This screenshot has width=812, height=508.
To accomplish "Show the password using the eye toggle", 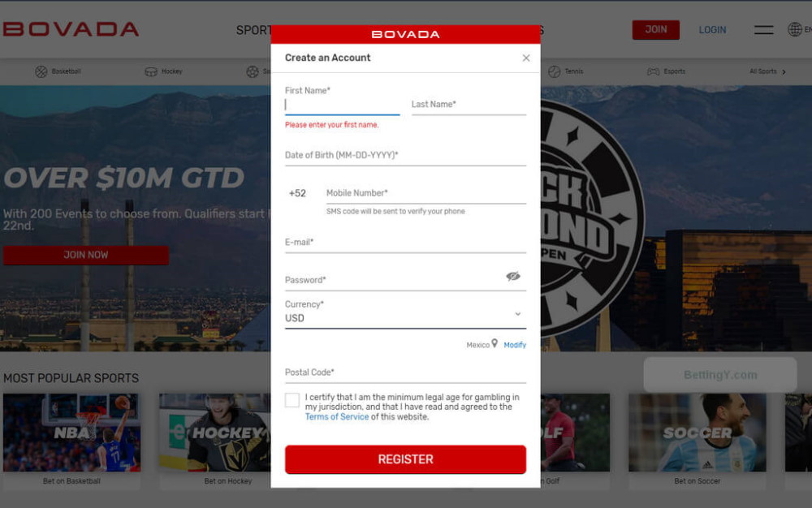I will click(x=513, y=276).
